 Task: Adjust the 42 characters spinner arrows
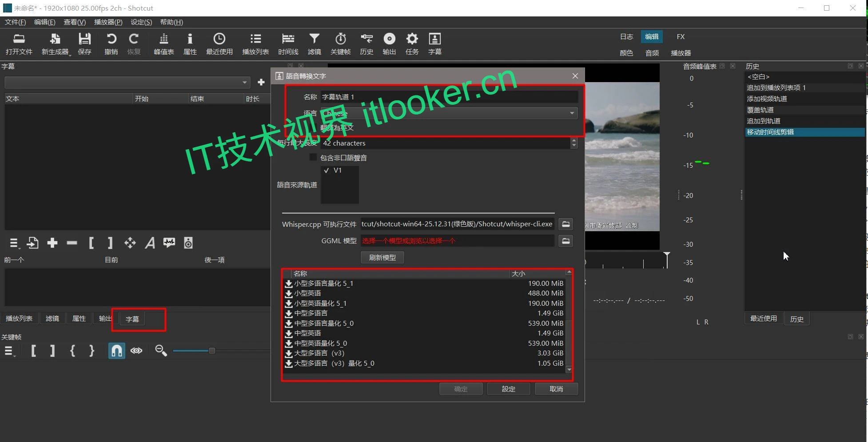574,143
